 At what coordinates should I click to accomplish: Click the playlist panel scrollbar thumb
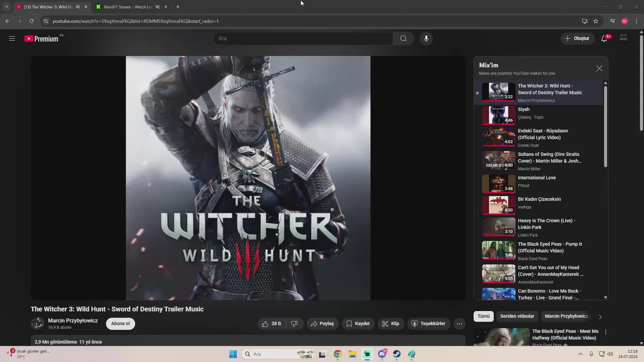point(605,126)
